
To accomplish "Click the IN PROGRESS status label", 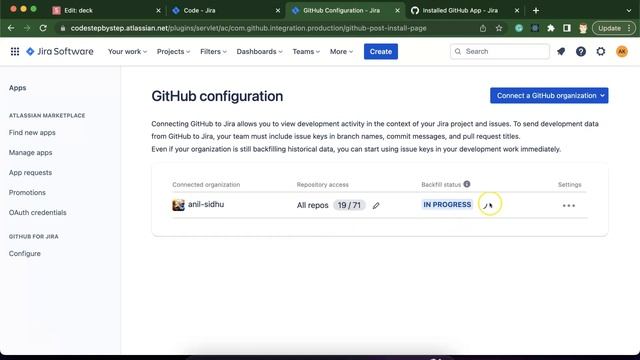I will [447, 204].
